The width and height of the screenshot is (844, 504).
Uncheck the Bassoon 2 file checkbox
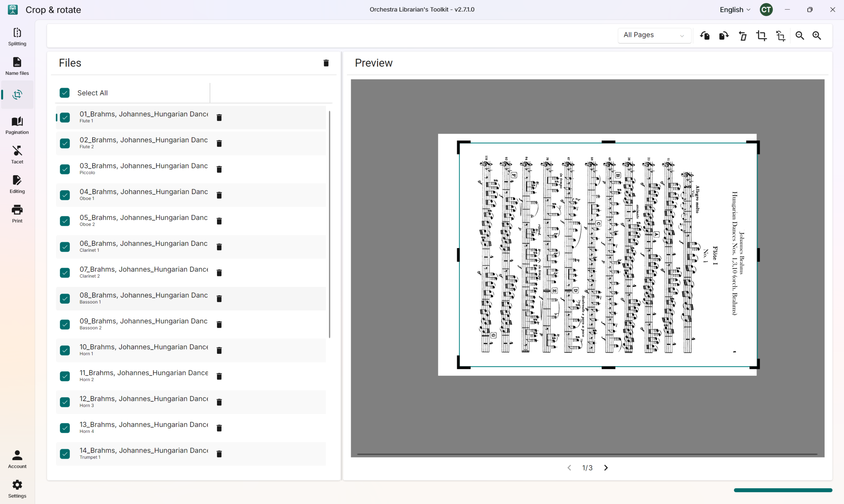(x=65, y=324)
